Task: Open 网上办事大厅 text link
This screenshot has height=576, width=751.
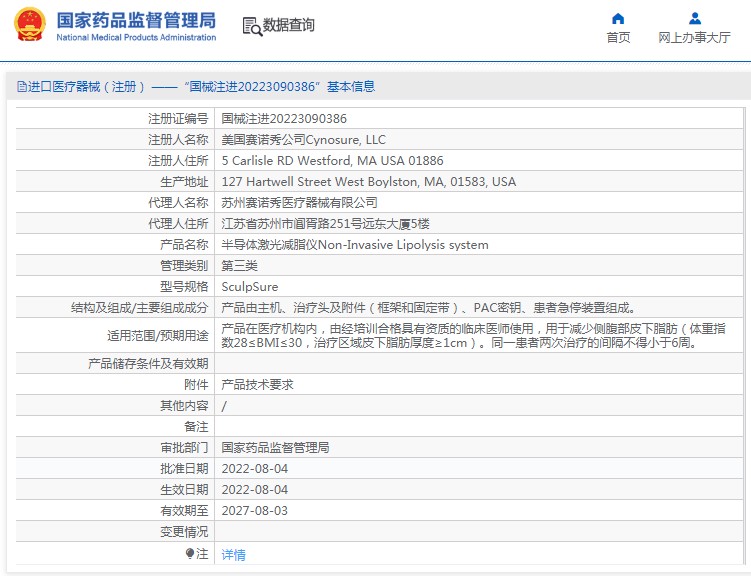Action: tap(694, 38)
